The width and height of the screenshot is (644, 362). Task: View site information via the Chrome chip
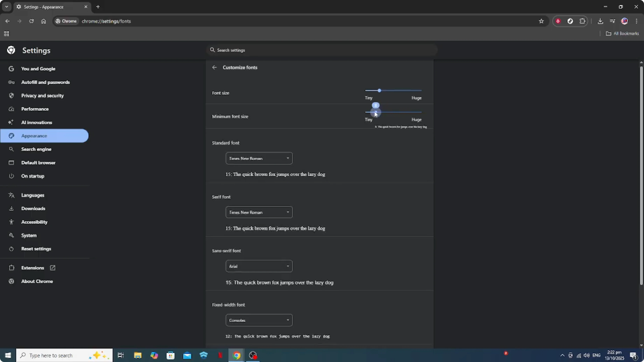coord(66,21)
